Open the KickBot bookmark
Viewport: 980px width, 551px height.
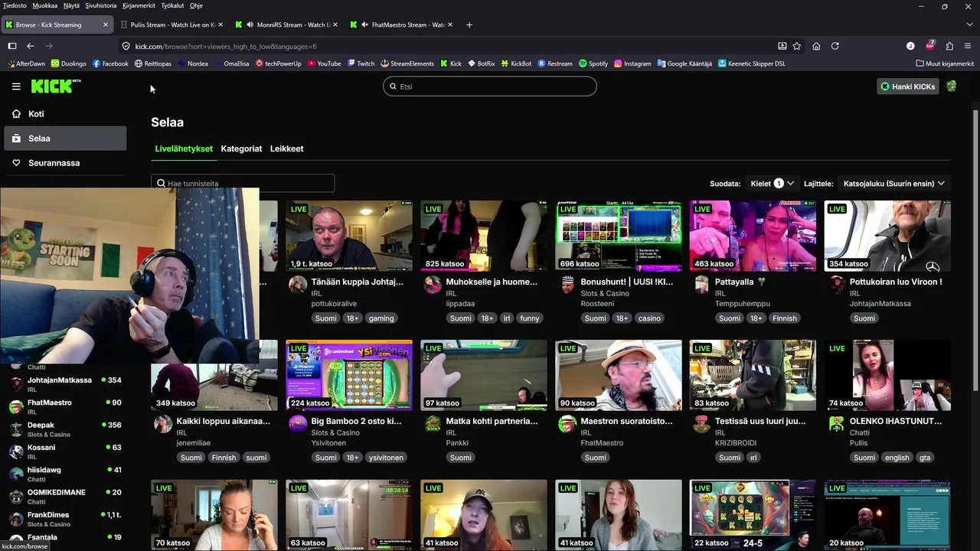click(516, 64)
